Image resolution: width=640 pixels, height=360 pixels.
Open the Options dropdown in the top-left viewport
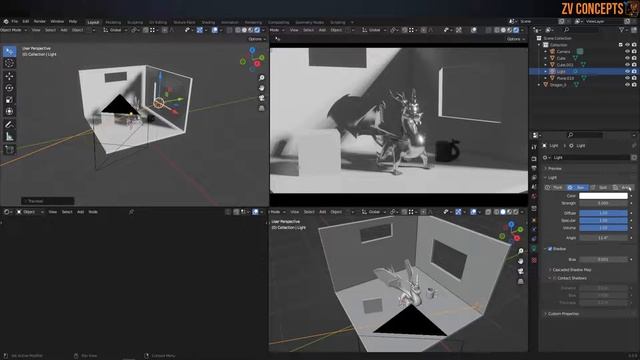(257, 39)
